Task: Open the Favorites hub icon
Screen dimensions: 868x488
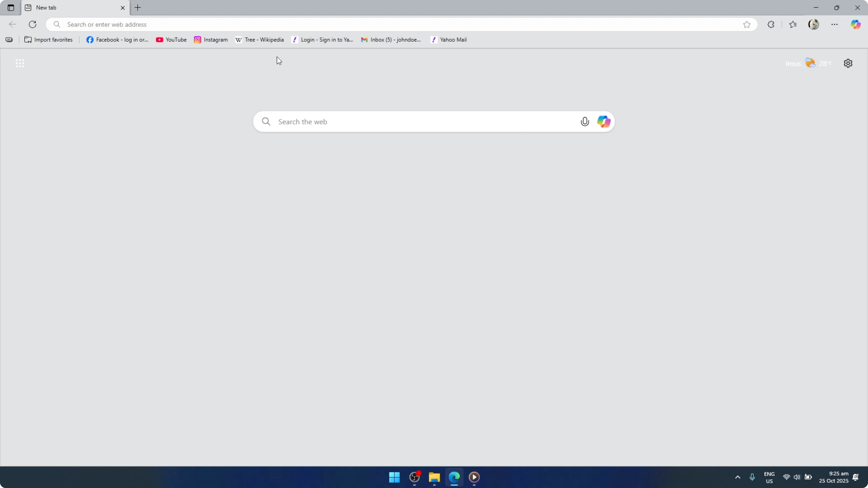Action: click(793, 24)
